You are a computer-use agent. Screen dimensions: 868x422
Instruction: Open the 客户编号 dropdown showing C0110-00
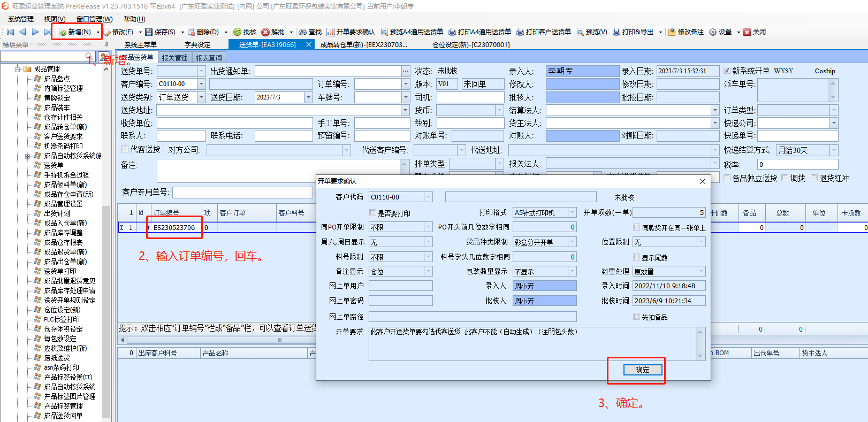point(201,84)
